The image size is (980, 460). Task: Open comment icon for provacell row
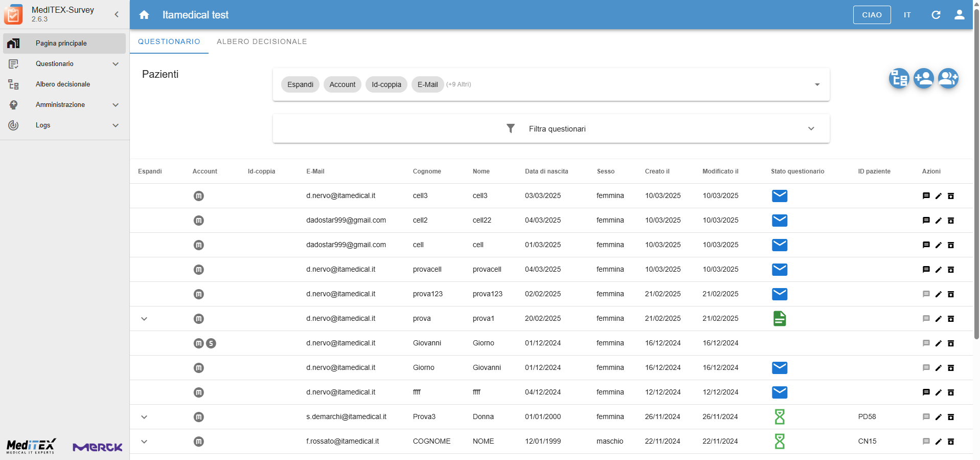(x=926, y=270)
